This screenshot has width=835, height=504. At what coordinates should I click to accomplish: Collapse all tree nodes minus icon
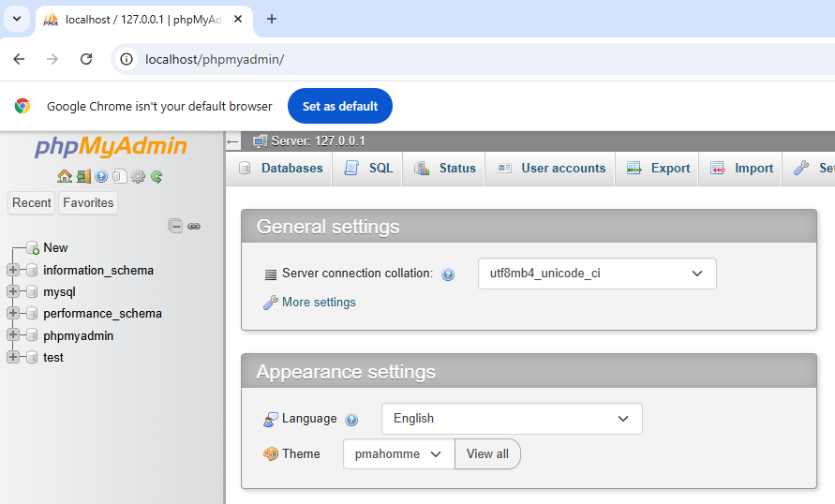click(x=175, y=226)
